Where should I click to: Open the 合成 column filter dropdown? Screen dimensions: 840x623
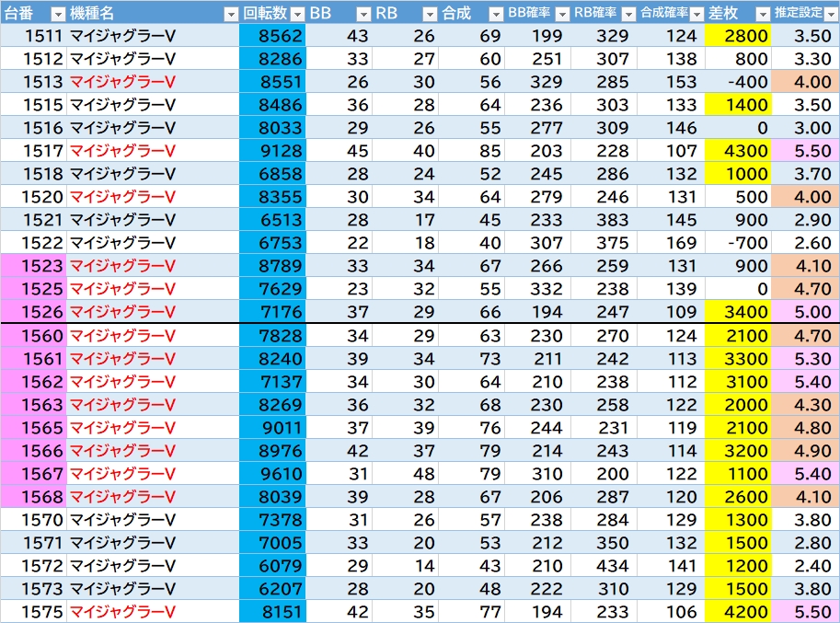coord(497,14)
